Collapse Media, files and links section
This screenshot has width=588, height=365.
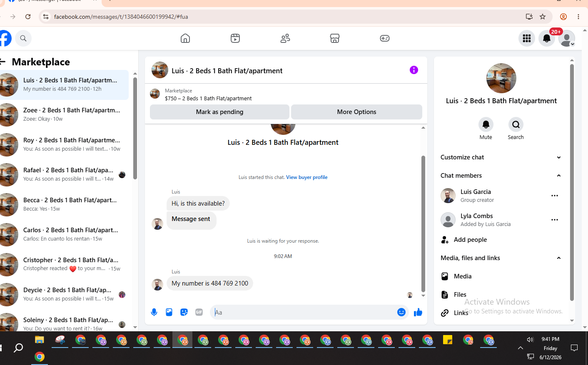501,258
